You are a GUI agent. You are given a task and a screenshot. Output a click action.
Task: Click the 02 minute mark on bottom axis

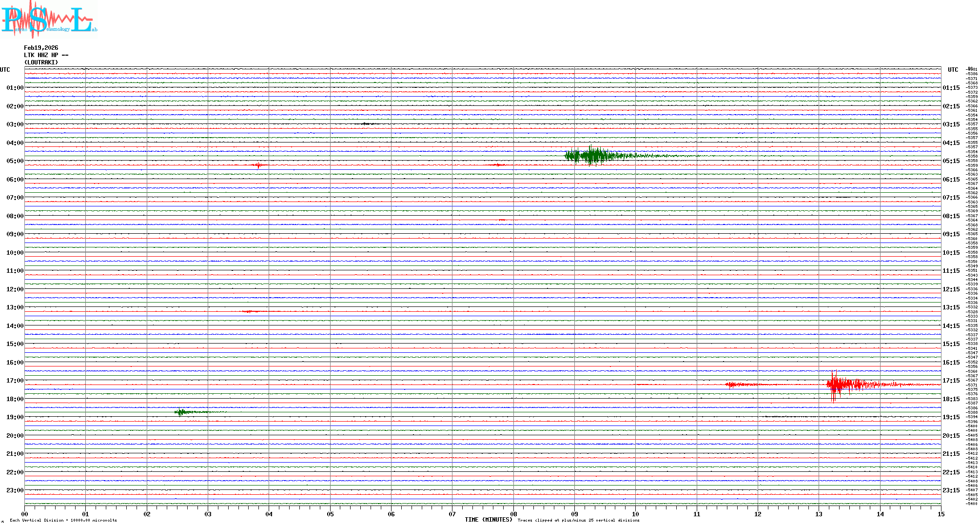(147, 514)
